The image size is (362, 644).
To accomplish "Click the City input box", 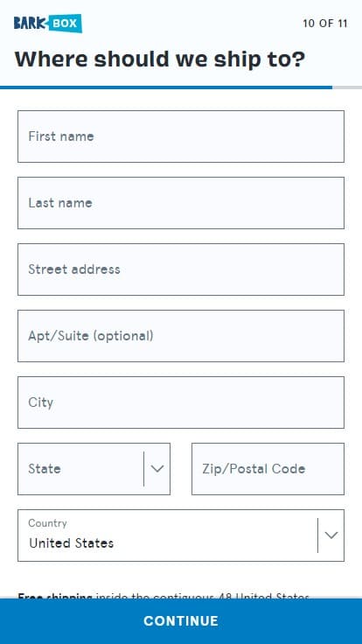I will click(x=181, y=402).
